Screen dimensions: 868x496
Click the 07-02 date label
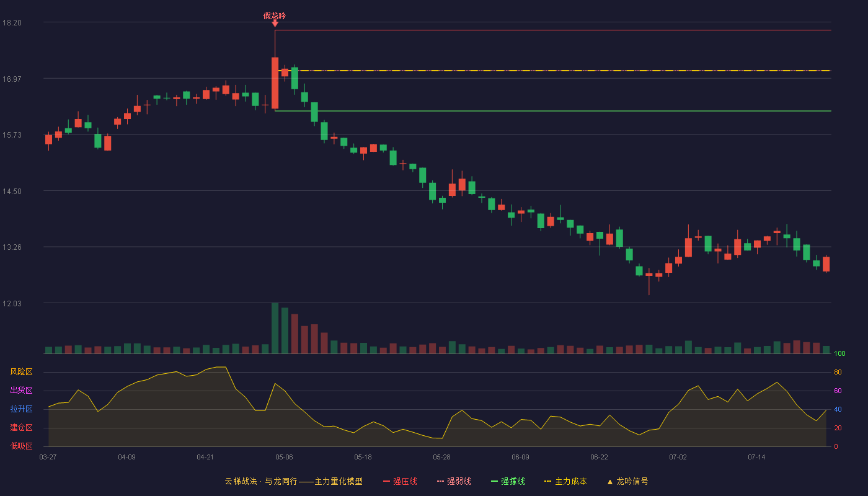tap(678, 457)
